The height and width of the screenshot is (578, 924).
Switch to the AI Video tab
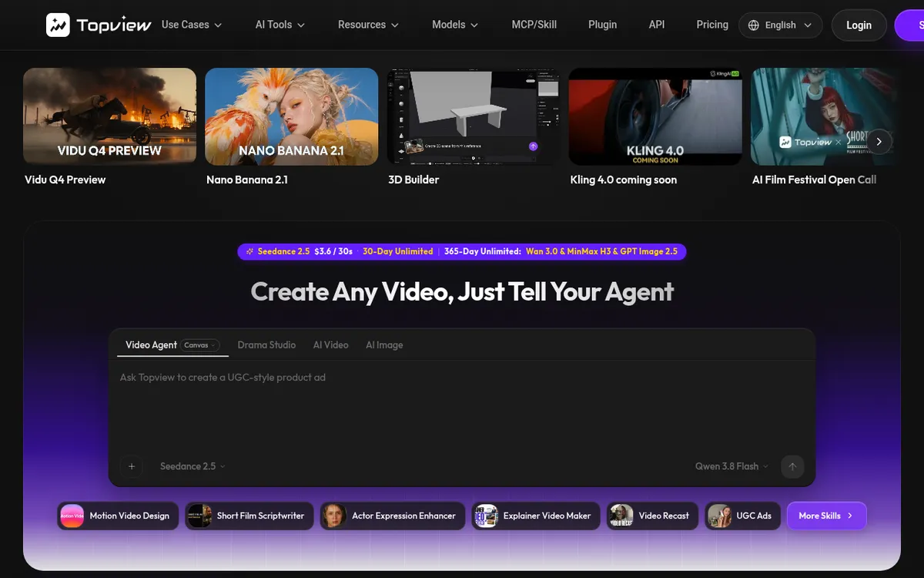[330, 345]
